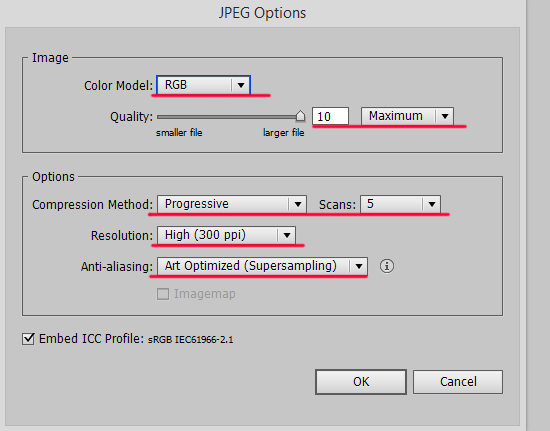Click the Progressive dropdown arrow
This screenshot has height=431, width=550.
tap(298, 204)
